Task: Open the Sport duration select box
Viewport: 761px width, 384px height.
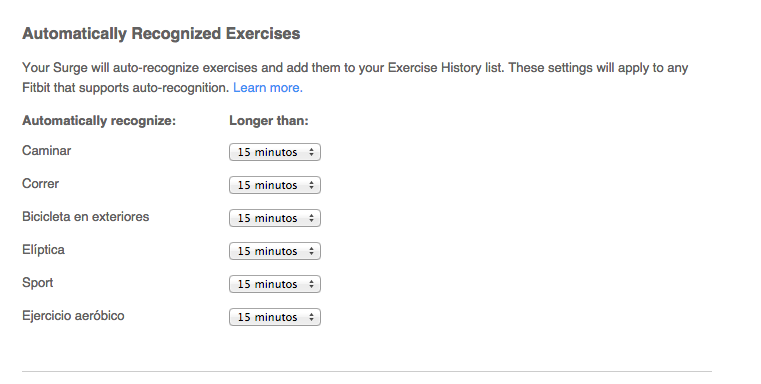Action: [x=275, y=284]
